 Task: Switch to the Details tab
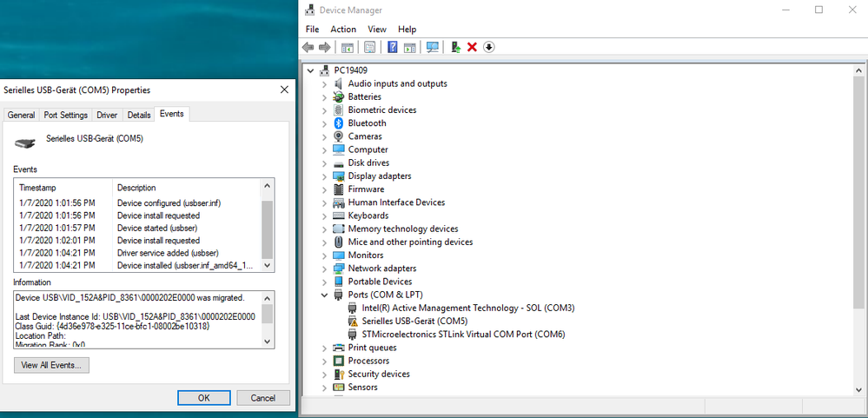click(139, 116)
